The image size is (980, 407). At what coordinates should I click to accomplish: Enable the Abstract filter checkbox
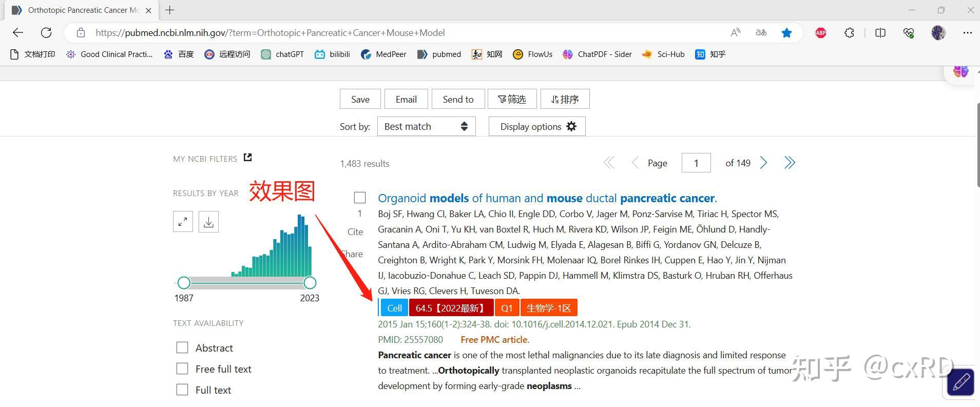pyautogui.click(x=182, y=347)
